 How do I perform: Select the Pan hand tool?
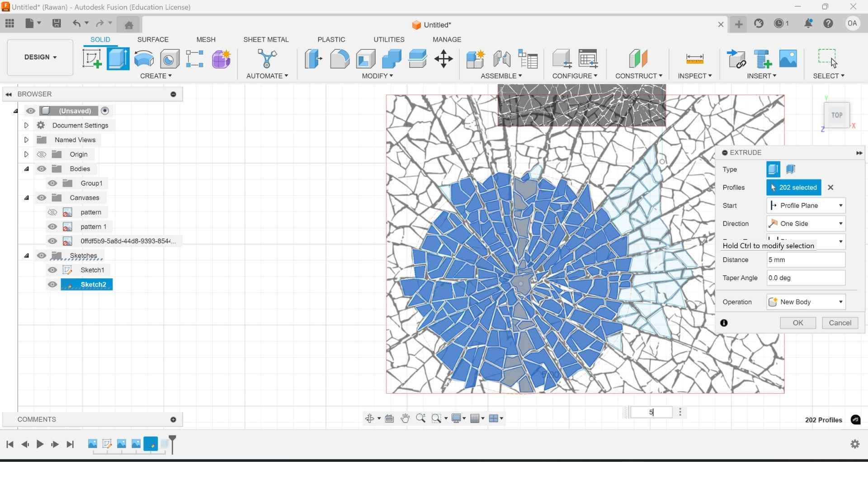pos(405,418)
